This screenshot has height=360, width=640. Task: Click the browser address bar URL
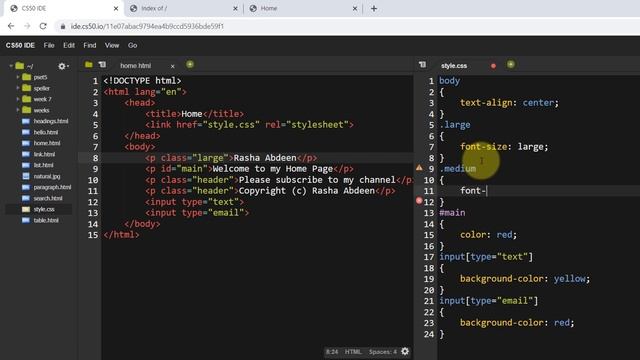(x=147, y=26)
